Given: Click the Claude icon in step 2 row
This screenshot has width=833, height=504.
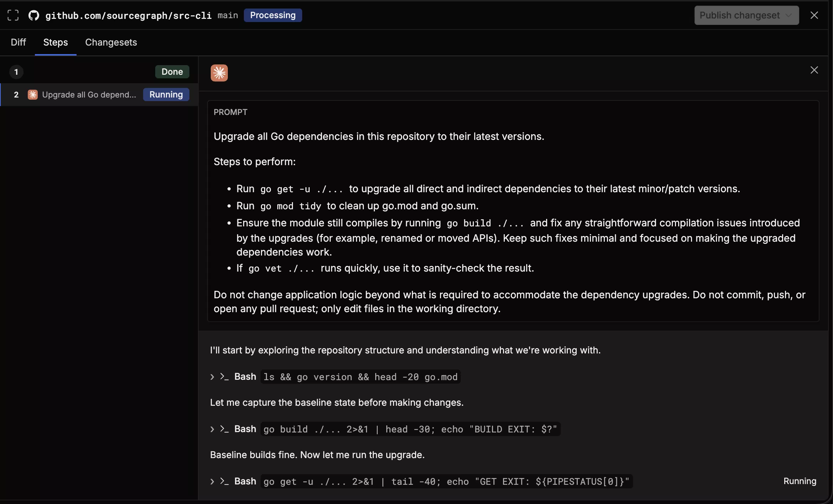Looking at the screenshot, I should 33,95.
